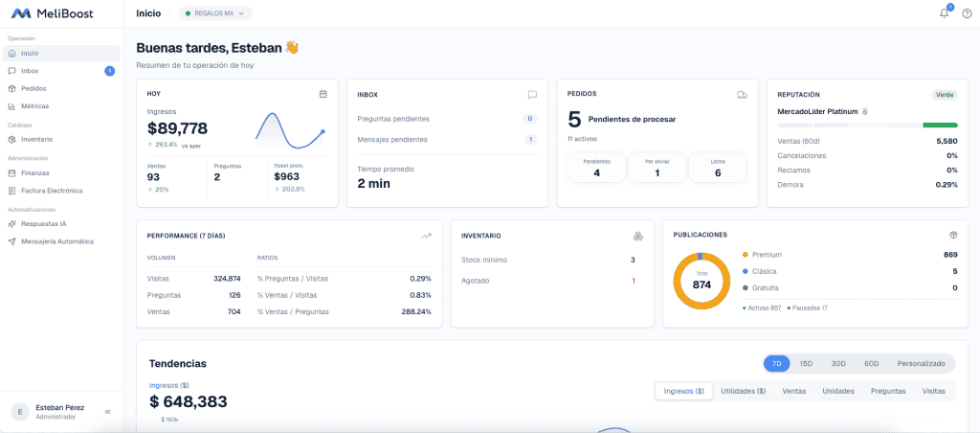The image size is (980, 433).
Task: Click the Mensajería Automática send icon
Action: (11, 240)
